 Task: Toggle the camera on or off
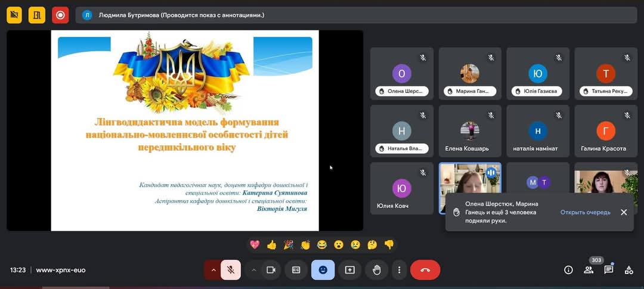271,270
